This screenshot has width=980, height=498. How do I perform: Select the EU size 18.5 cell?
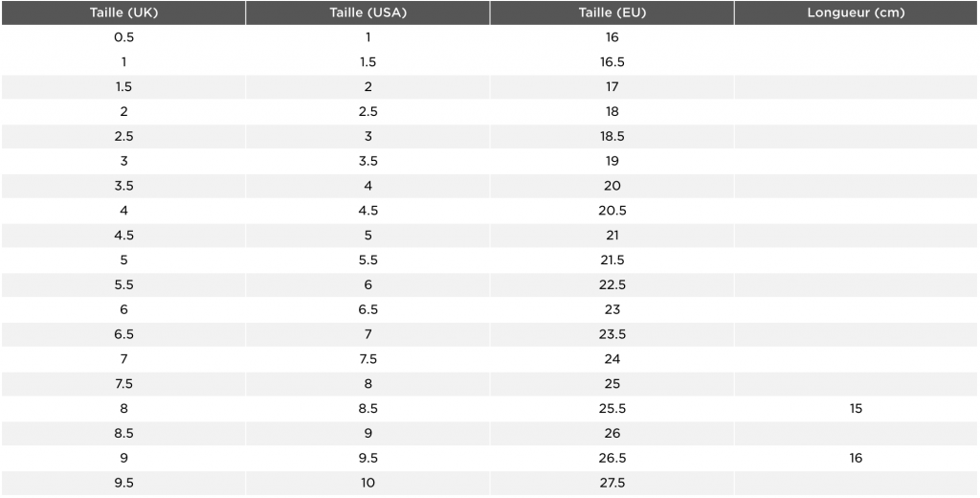(612, 136)
